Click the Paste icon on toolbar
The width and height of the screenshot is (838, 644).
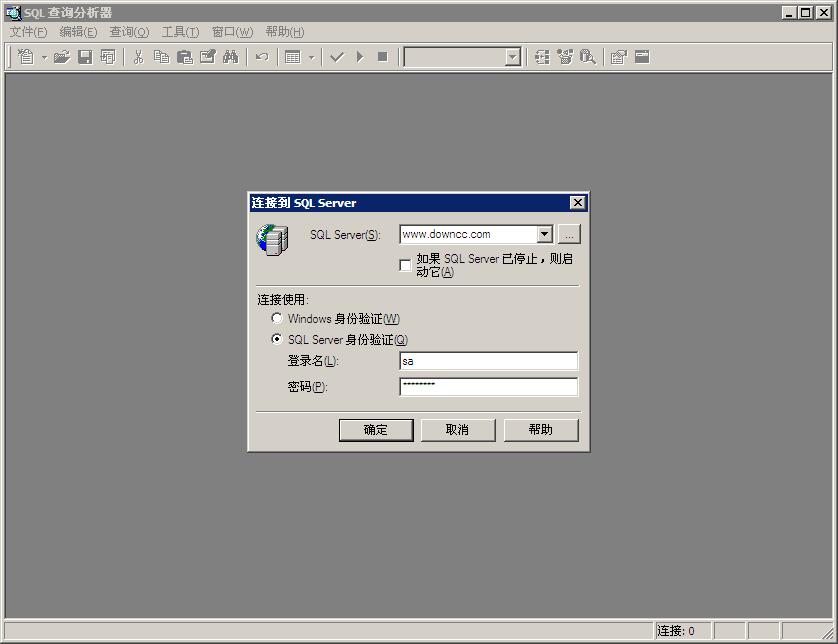(184, 56)
